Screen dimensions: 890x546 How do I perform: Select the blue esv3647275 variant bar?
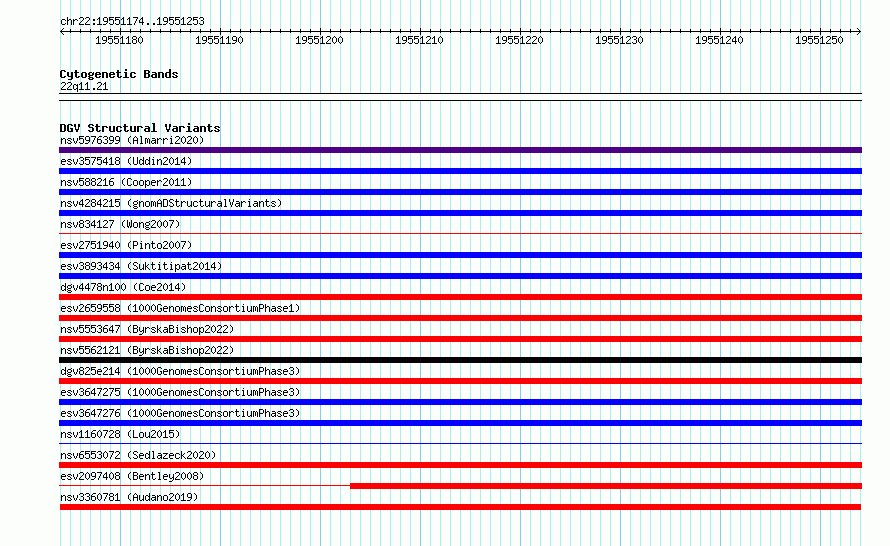[460, 402]
